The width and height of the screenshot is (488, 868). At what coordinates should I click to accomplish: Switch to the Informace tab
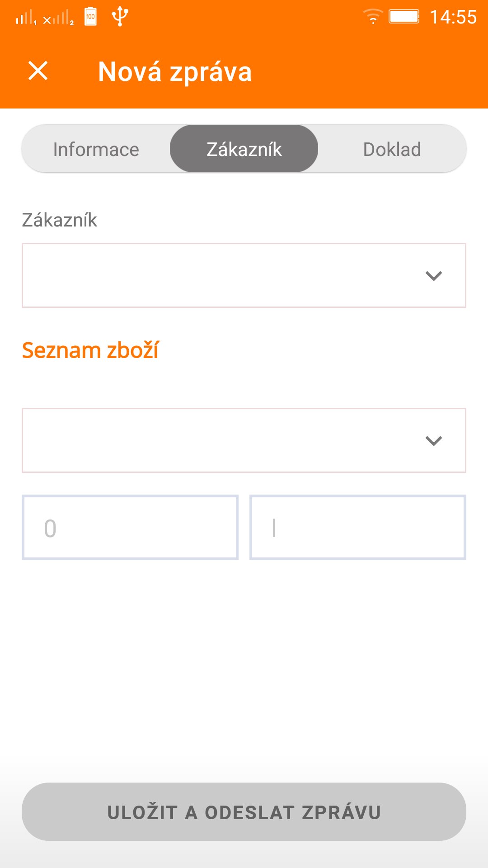click(x=96, y=149)
